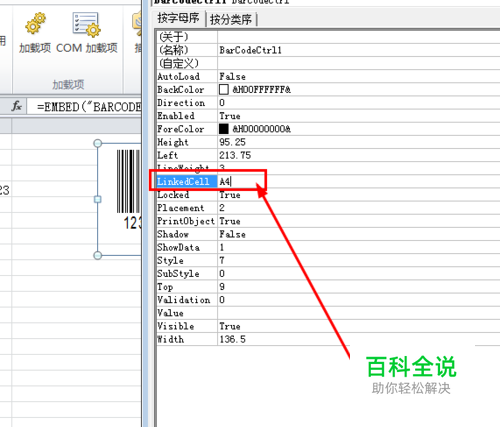Click the PrintObject value True
This screenshot has height=427, width=500.
[230, 221]
